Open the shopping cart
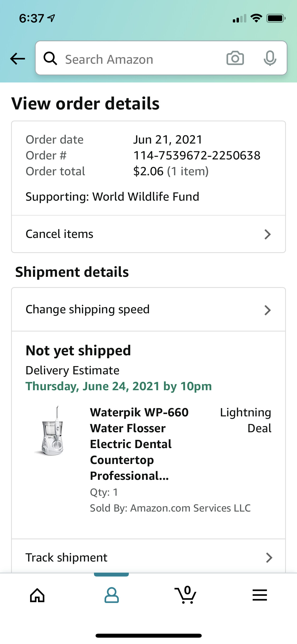Viewport: 297px width, 644px height. point(186,595)
